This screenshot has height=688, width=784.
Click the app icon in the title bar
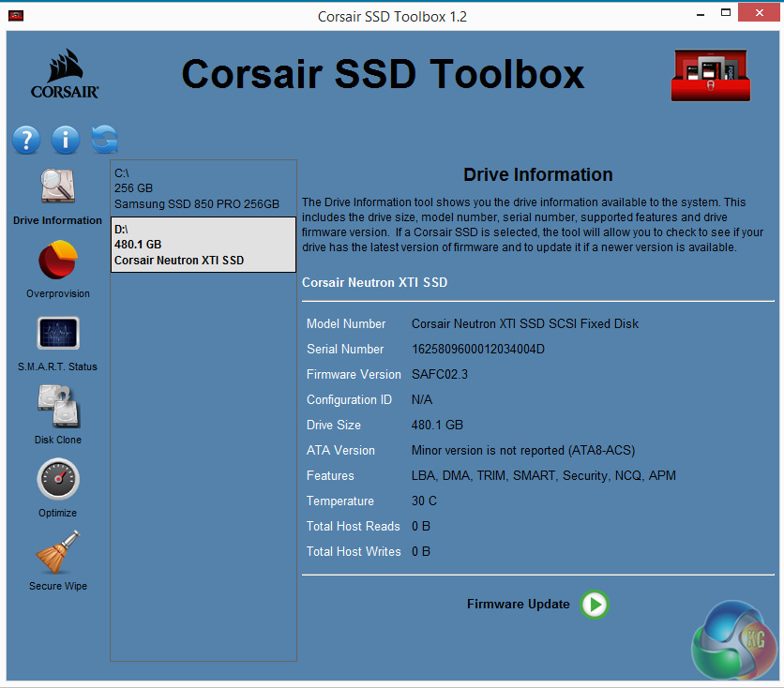pos(16,16)
